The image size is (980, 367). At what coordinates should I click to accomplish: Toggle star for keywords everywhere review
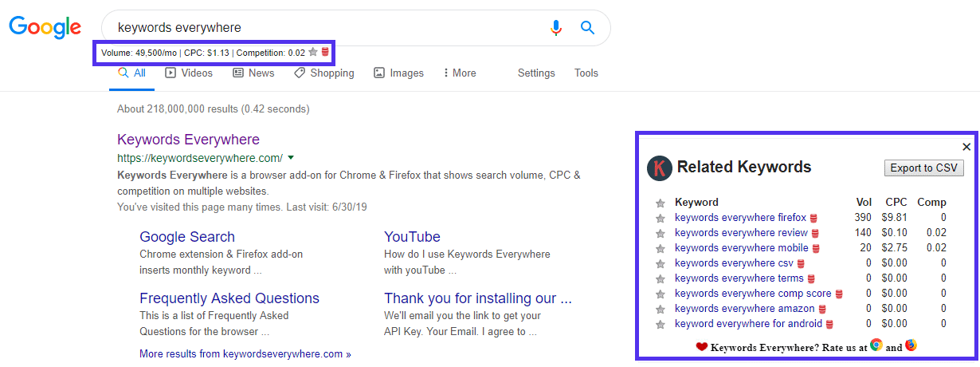click(x=660, y=233)
